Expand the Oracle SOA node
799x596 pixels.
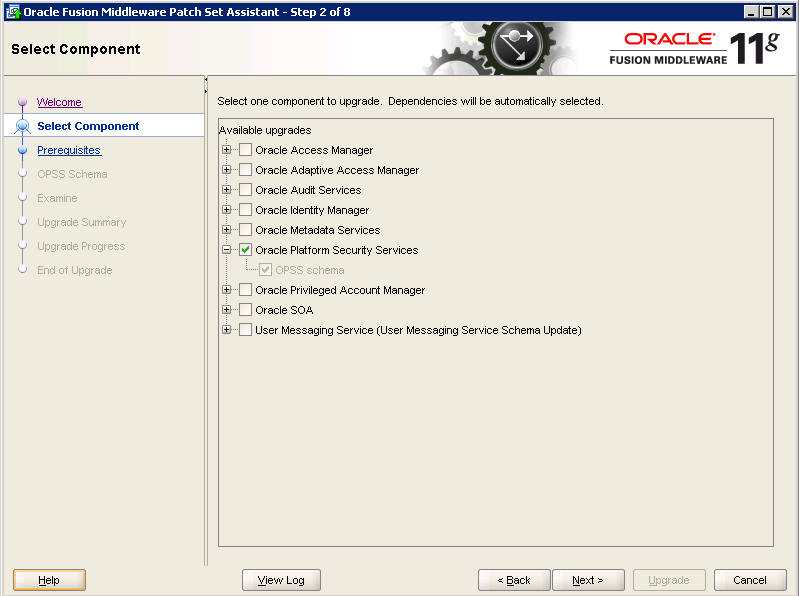(227, 310)
